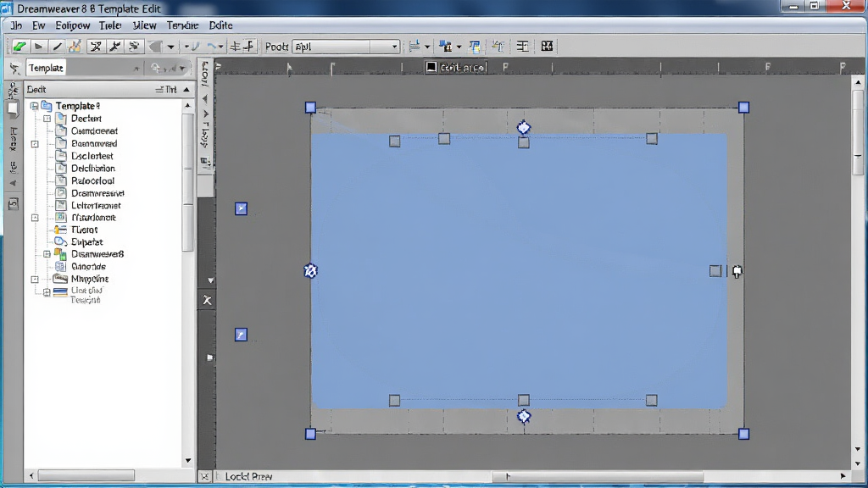Open the Eolipow menu
Image resolution: width=868 pixels, height=488 pixels.
tap(73, 25)
